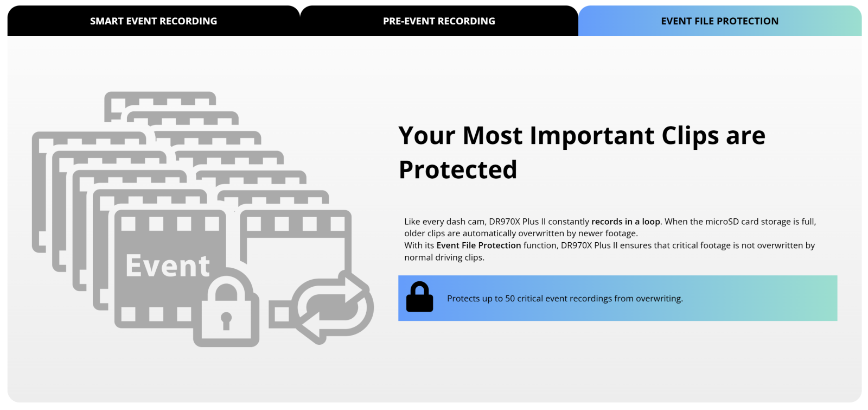Click the black padlock icon in banner
Viewport: 868px width, 410px height.
click(419, 297)
